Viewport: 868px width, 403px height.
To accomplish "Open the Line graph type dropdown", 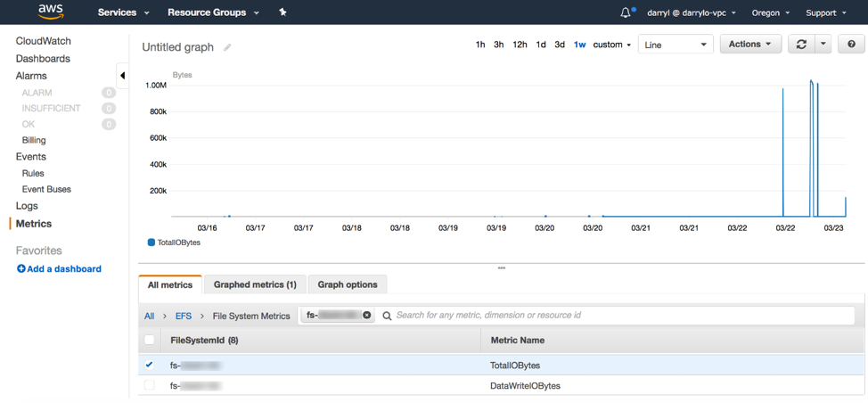I will (x=676, y=45).
